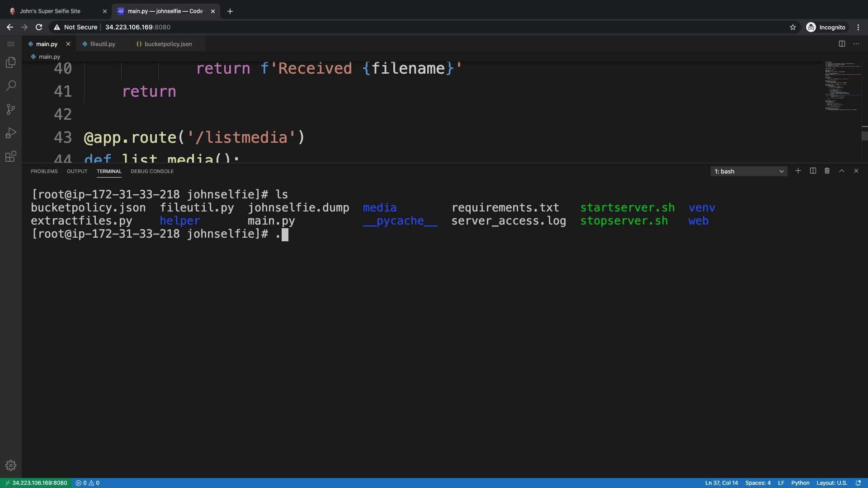Click the editor minimap code preview
868x488 pixels.
click(x=842, y=86)
